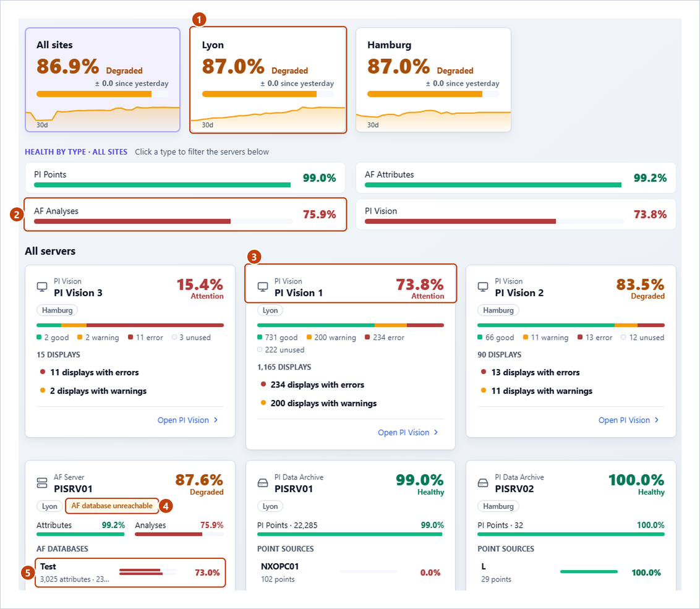This screenshot has width=700, height=609.
Task: Click the Hamburg 30d sparkline chart
Action: pyautogui.click(x=433, y=120)
